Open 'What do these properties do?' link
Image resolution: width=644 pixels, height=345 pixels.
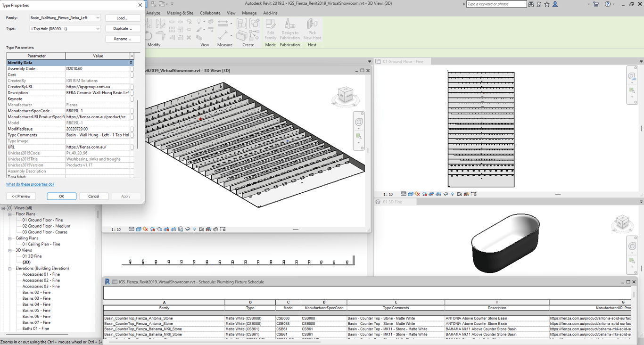pos(30,184)
